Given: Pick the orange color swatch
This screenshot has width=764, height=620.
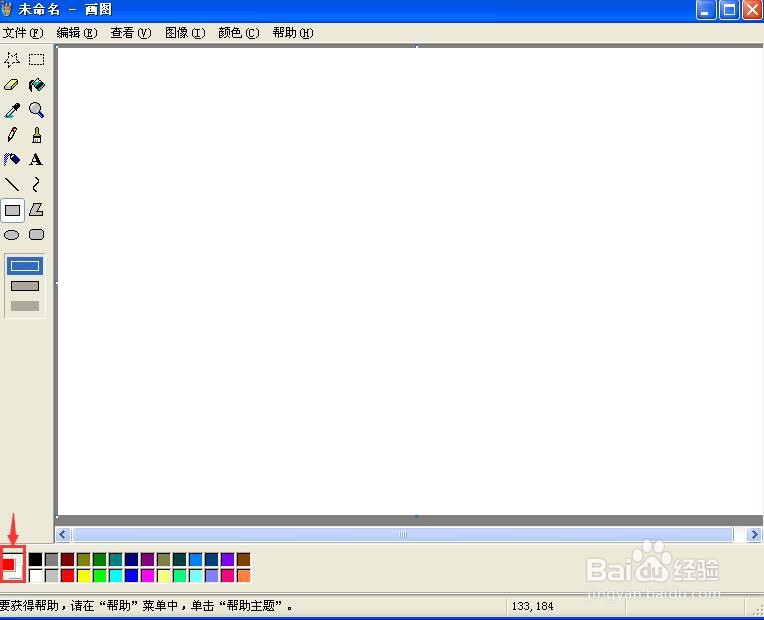Looking at the screenshot, I should [x=244, y=576].
